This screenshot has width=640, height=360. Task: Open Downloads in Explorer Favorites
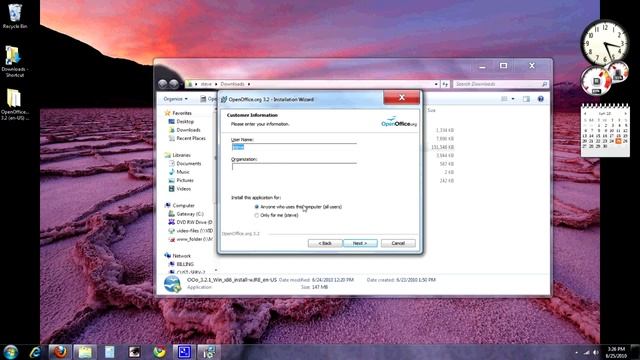[x=188, y=130]
